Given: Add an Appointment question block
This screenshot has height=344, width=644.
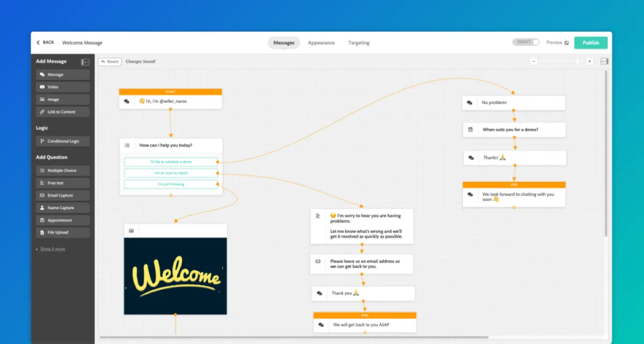Looking at the screenshot, I should pyautogui.click(x=63, y=220).
